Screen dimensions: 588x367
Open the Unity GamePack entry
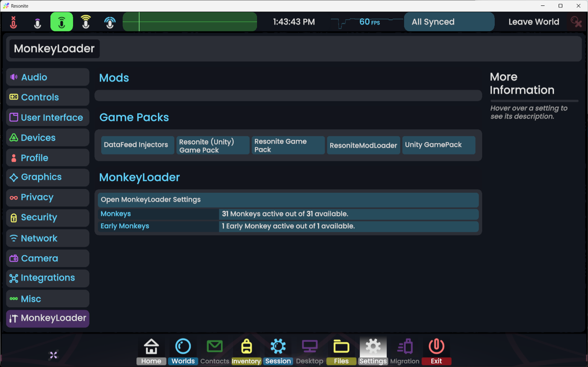coord(438,145)
